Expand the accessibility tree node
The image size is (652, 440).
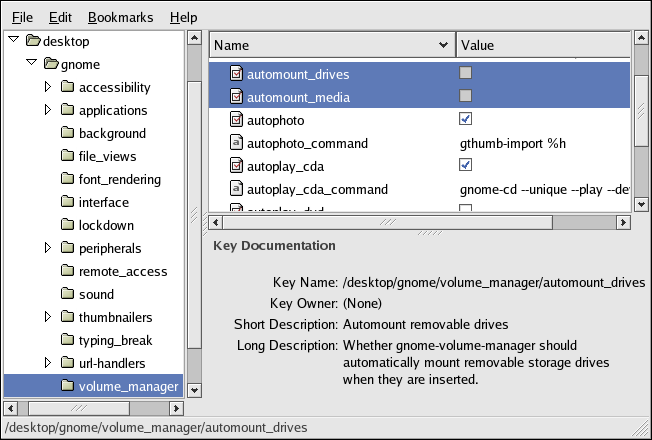pyautogui.click(x=47, y=87)
